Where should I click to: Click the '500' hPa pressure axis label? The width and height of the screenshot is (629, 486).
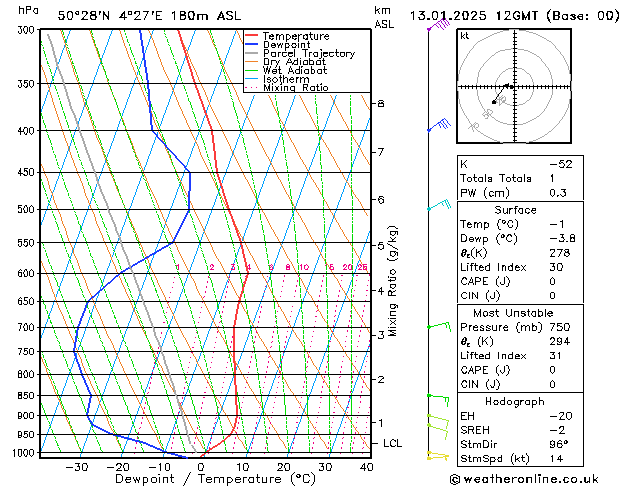point(26,209)
